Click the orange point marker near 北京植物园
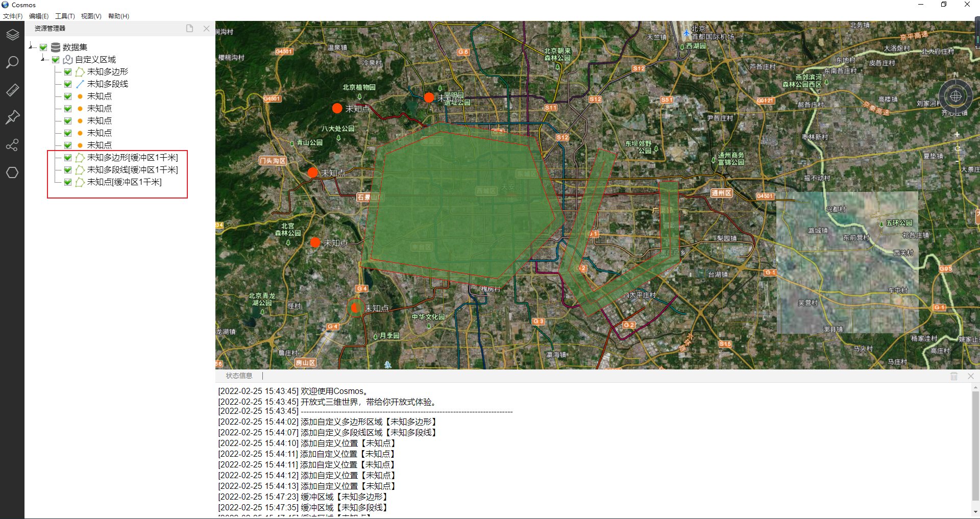The height and width of the screenshot is (519, 980). [337, 108]
